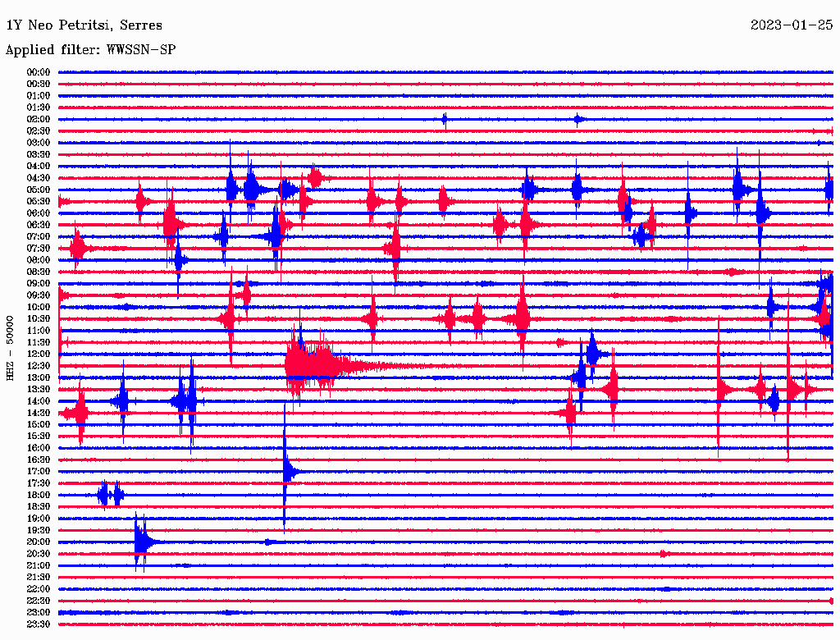This screenshot has width=840, height=640.
Task: Click the 'HHZ - 50000' vertical axis label
Action: point(10,349)
